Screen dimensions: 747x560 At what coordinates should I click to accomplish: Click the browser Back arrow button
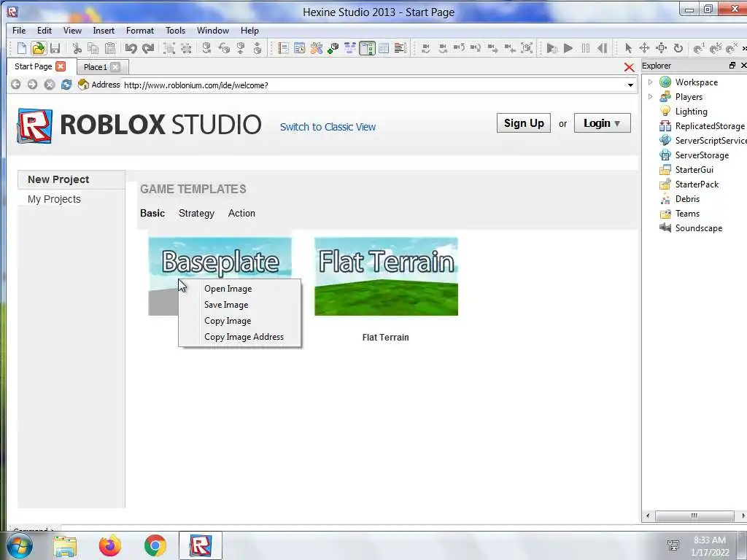point(16,85)
